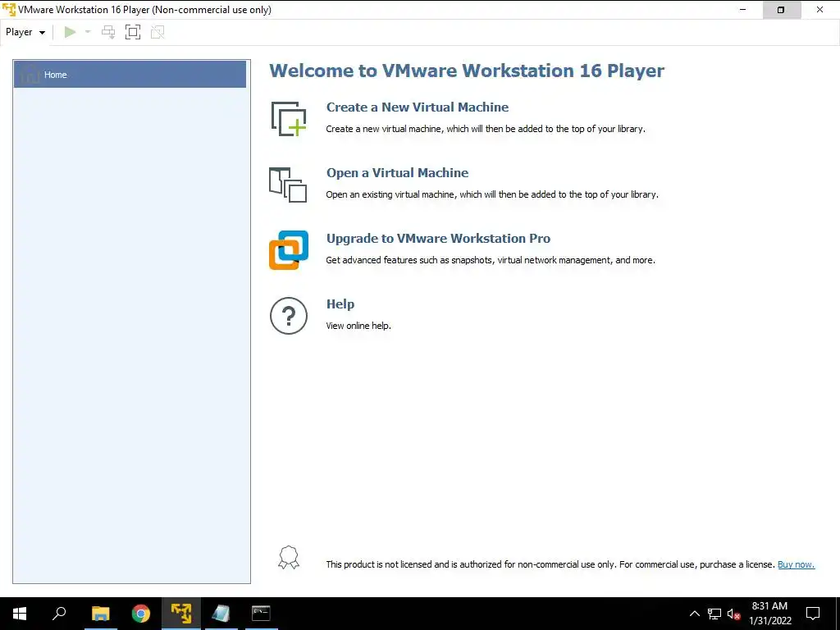The width and height of the screenshot is (840, 630).
Task: Open the Create a New Virtual Machine link
Action: (x=418, y=107)
